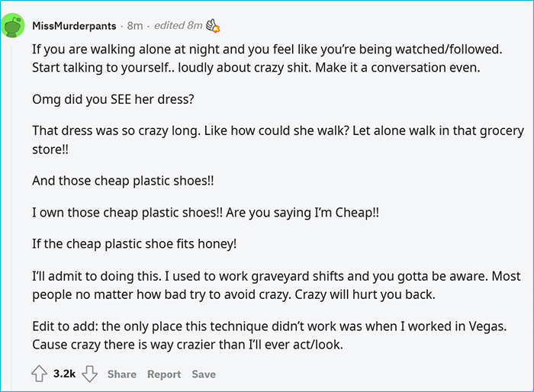The height and width of the screenshot is (392, 534).
Task: Click the paragraph starting 'If you are walking alone'
Action: click(267, 57)
